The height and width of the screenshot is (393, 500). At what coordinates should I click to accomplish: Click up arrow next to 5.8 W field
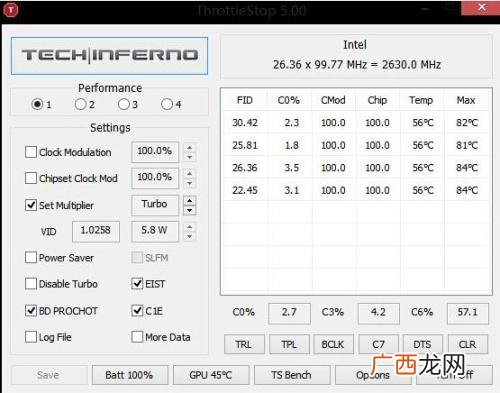(189, 226)
